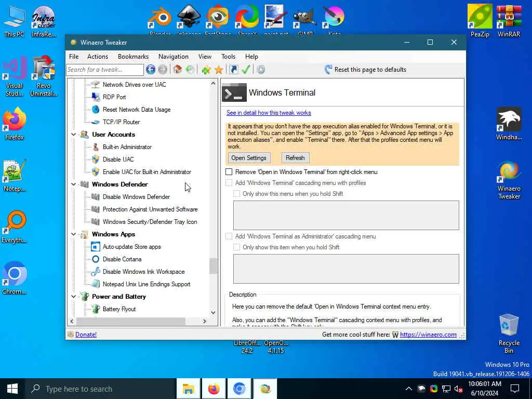Toggle Only show this menu when Shift checkbox

coord(236,194)
